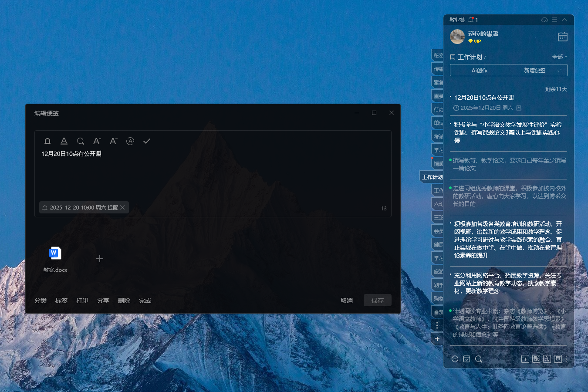Click 分类 at the editor bottom
Image resolution: width=588 pixels, height=392 pixels.
click(x=41, y=301)
